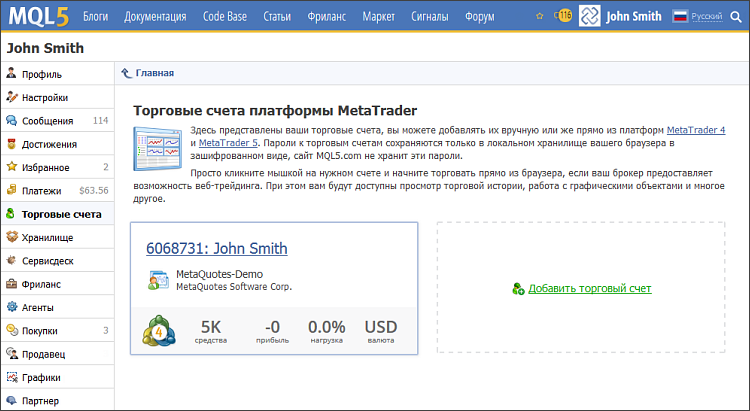
Task: Click the Агенты blue gear icon
Action: [x=11, y=307]
